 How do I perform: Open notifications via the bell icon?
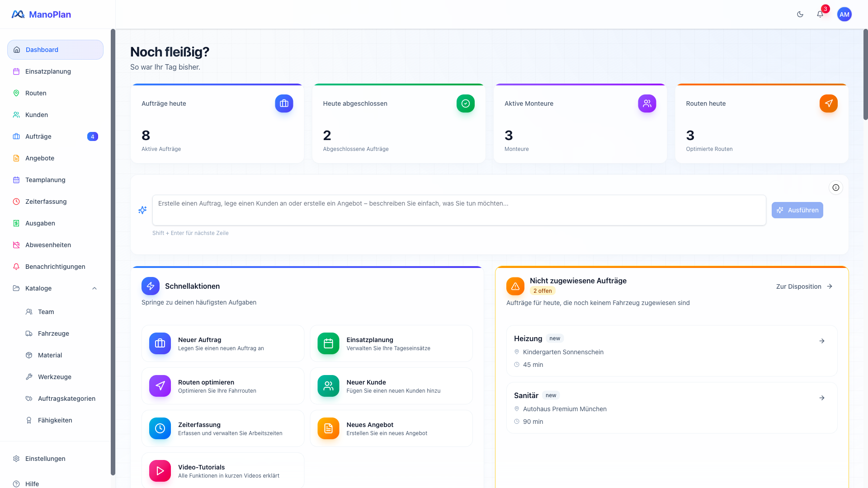click(820, 14)
